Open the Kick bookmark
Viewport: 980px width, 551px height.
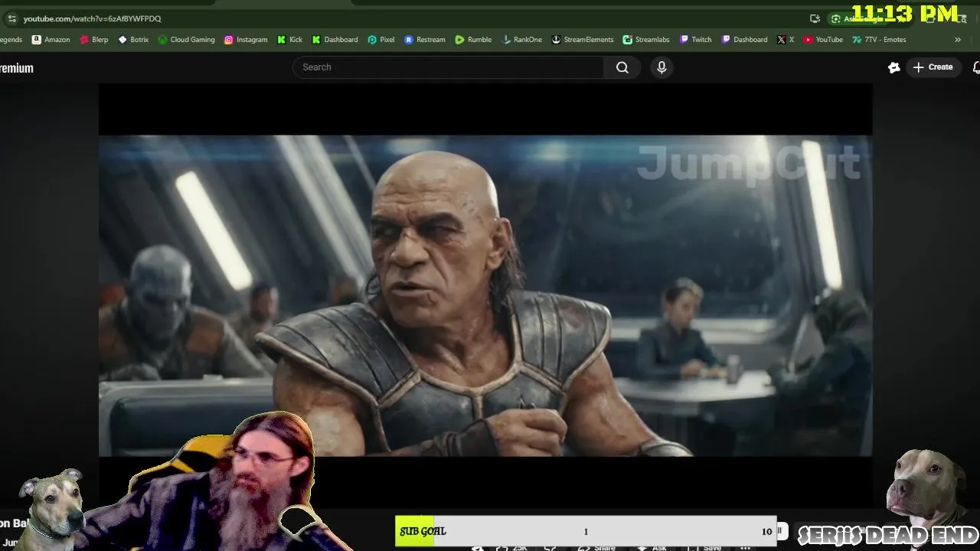(289, 40)
